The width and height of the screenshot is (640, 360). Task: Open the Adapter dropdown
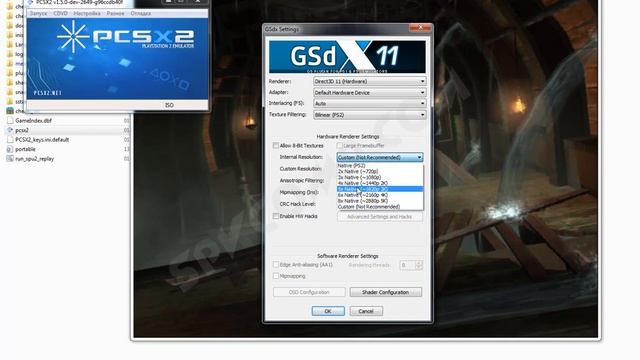(x=370, y=93)
